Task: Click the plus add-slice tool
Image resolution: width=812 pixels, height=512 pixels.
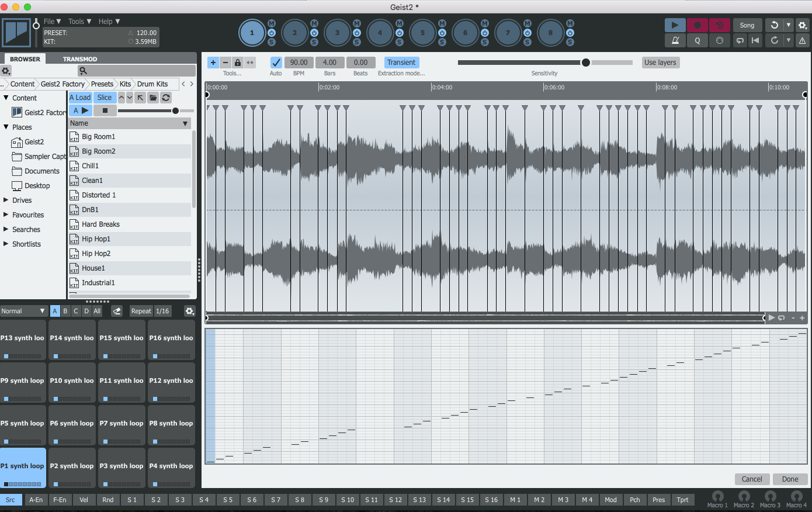Action: 213,63
